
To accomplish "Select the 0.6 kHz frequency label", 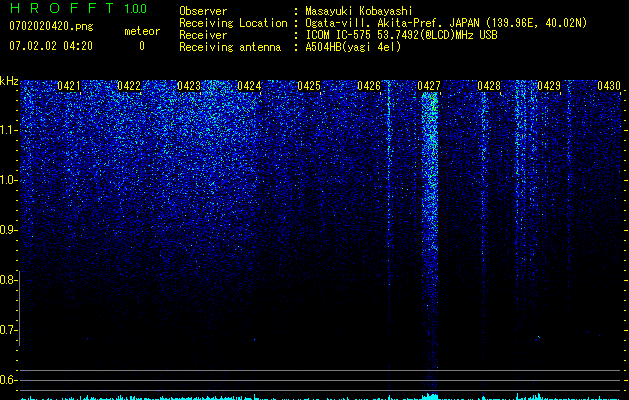I will [7, 380].
